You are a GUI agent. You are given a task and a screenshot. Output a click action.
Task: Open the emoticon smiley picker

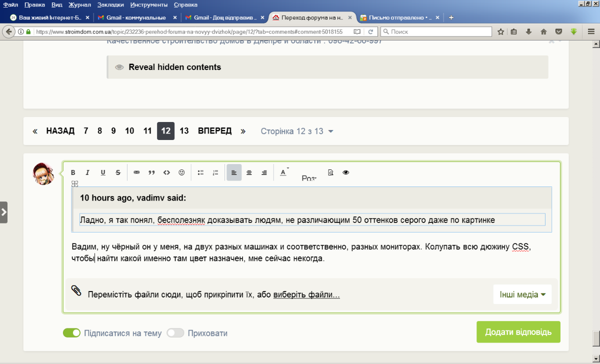pos(181,172)
